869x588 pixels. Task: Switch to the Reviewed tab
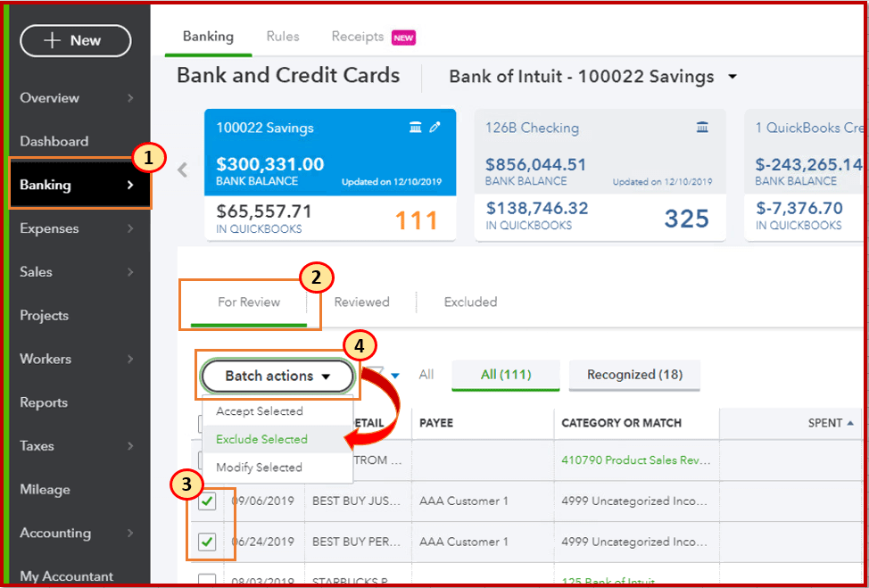pyautogui.click(x=361, y=302)
